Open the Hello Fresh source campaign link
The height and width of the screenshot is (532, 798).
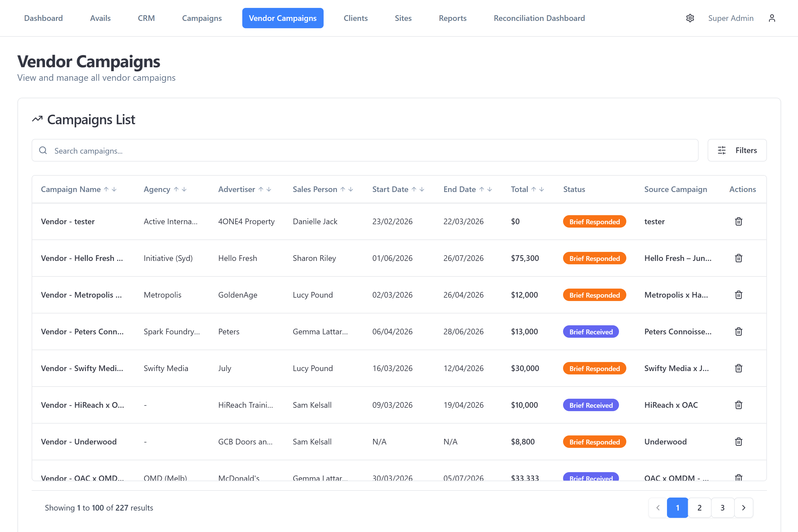pos(677,258)
